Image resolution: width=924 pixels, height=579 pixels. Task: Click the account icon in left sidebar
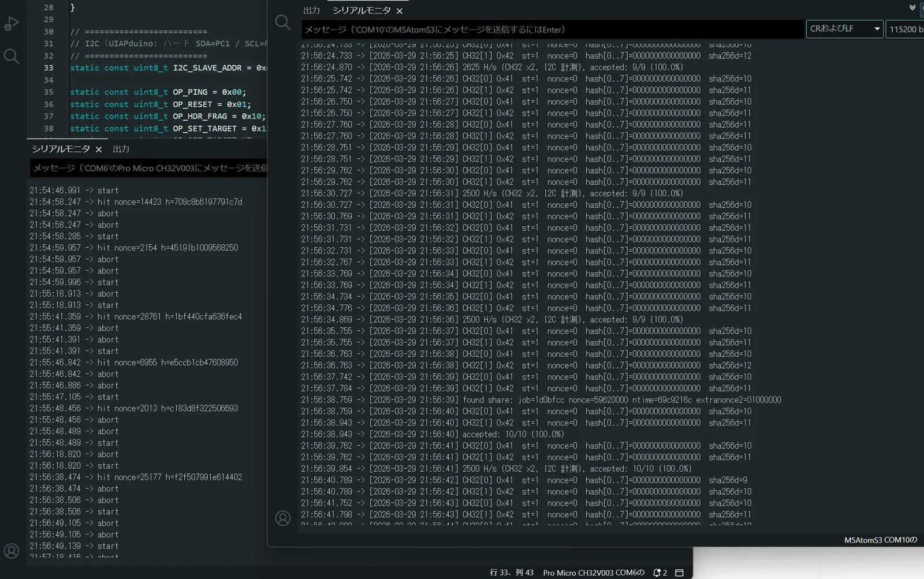[12, 550]
